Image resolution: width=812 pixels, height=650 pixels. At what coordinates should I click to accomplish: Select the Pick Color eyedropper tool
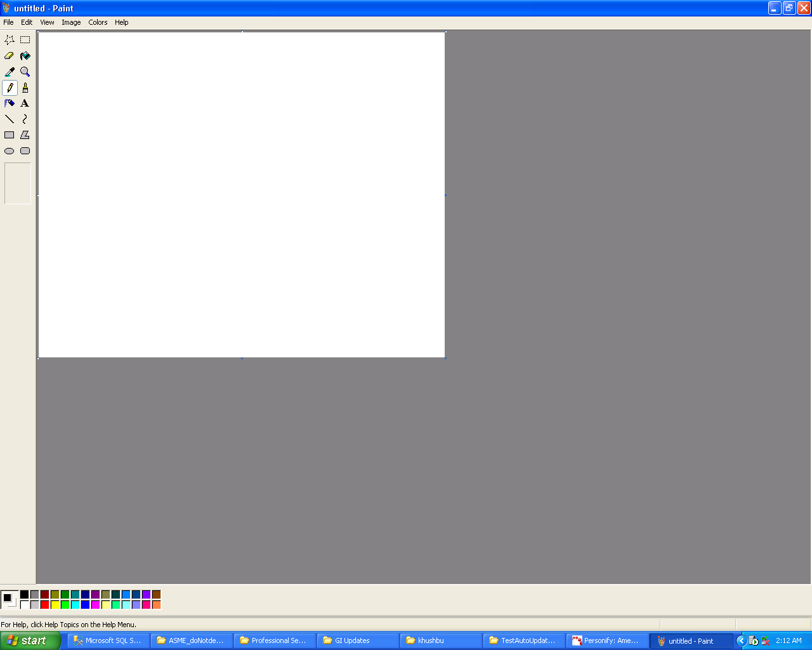10,72
